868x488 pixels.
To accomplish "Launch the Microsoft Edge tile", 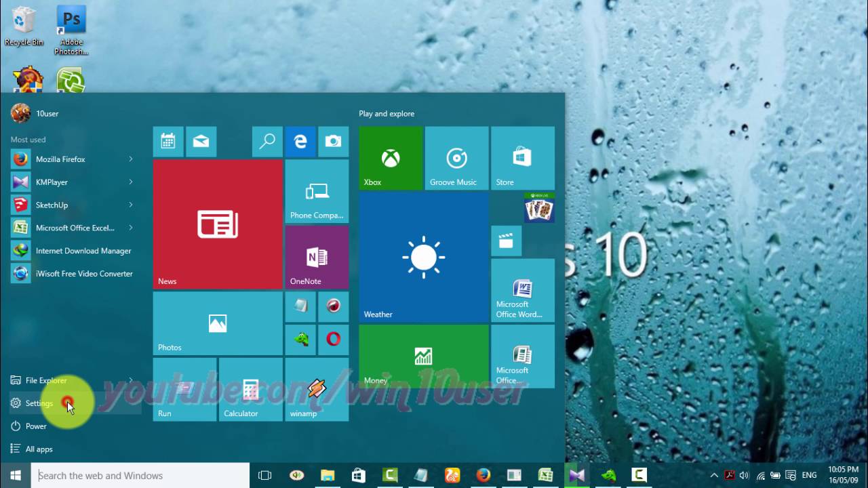I will point(300,142).
